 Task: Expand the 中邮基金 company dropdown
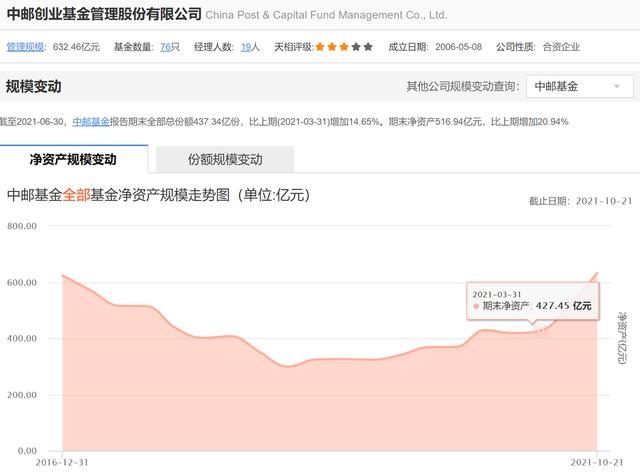(x=580, y=86)
